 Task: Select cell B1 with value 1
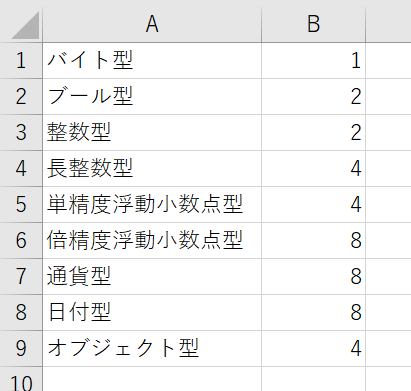click(313, 60)
